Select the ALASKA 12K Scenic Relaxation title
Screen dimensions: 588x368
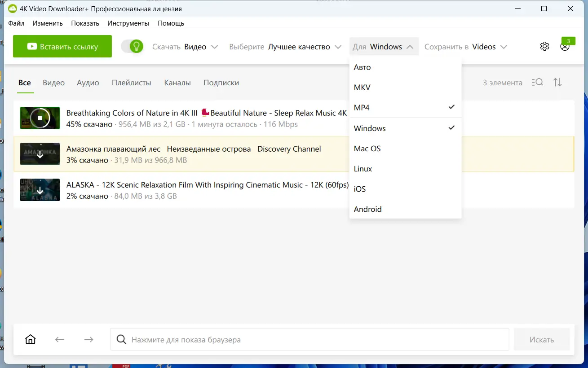tap(208, 185)
